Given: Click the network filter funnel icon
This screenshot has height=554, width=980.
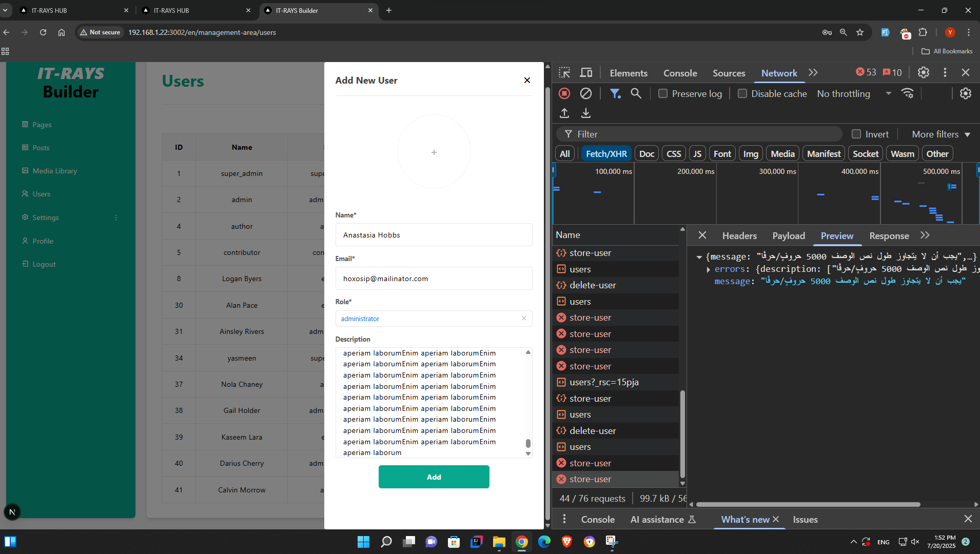Looking at the screenshot, I should [615, 93].
